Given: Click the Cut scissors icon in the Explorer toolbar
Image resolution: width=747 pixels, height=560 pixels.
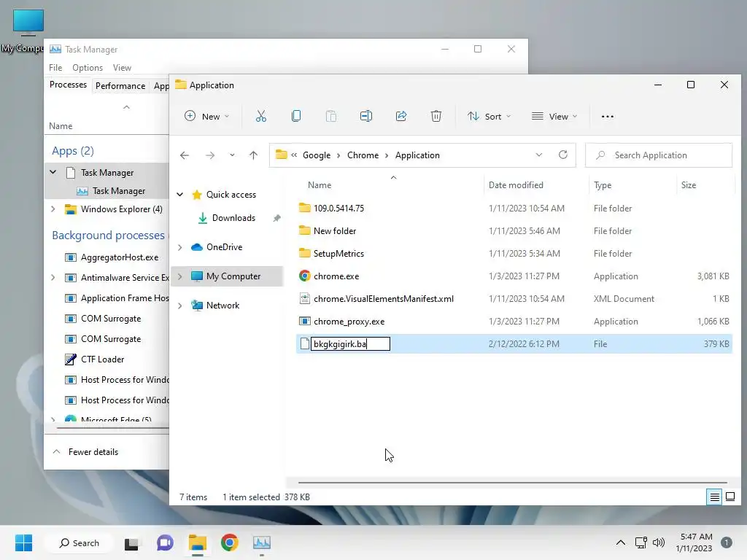Looking at the screenshot, I should click(x=261, y=116).
